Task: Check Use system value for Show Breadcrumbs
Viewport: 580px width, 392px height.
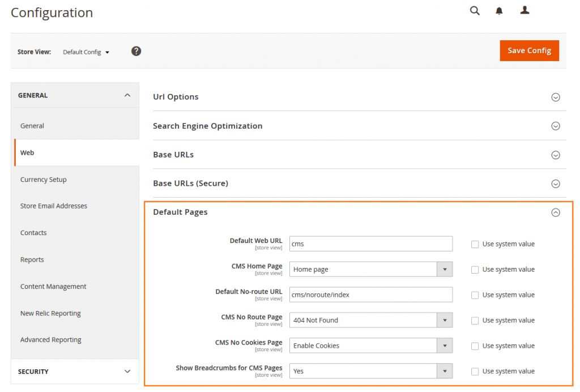Action: [475, 371]
